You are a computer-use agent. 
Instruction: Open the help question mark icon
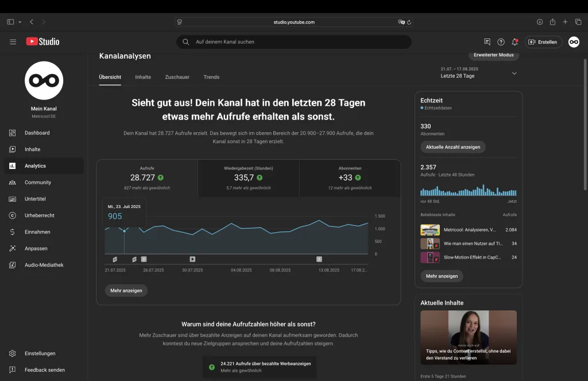click(501, 42)
